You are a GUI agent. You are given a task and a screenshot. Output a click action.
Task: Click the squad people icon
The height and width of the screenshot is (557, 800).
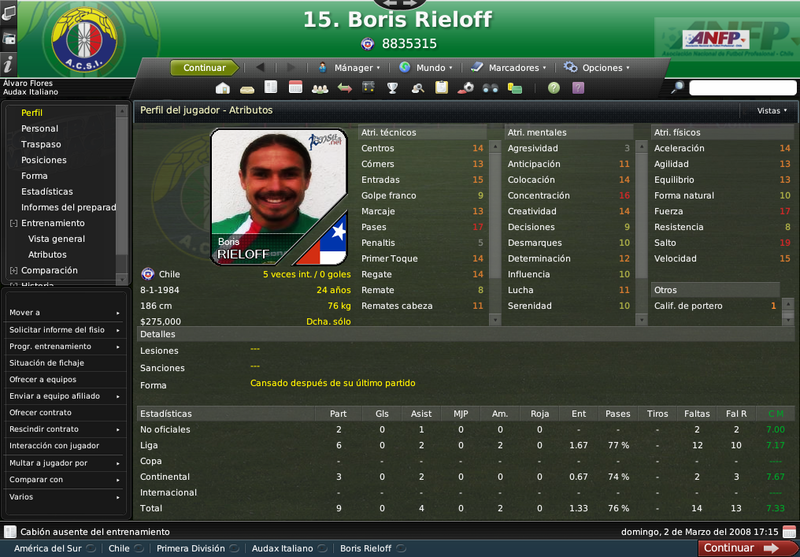(320, 89)
